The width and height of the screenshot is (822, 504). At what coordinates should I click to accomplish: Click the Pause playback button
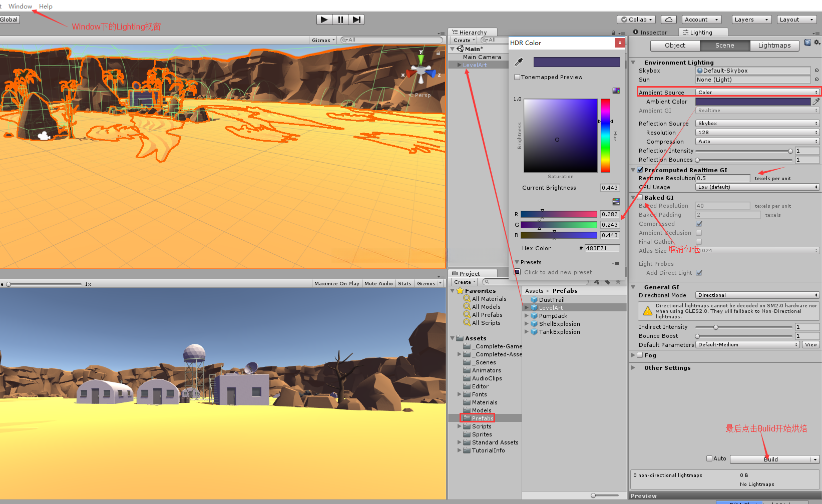[x=340, y=20]
